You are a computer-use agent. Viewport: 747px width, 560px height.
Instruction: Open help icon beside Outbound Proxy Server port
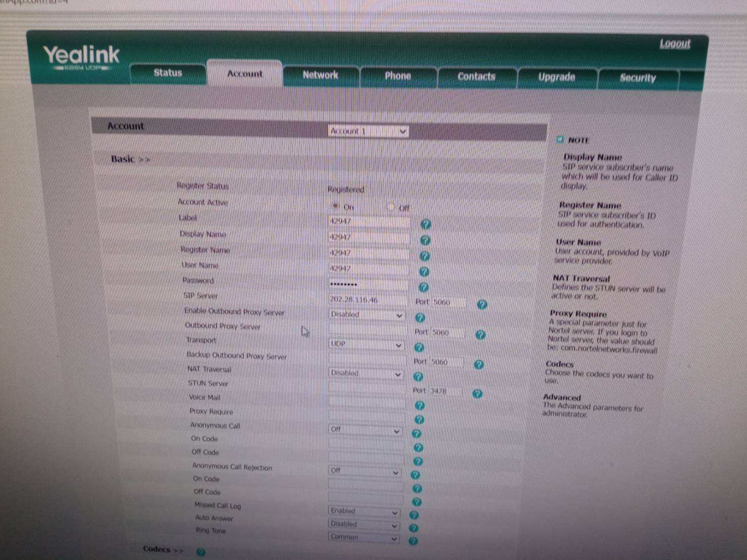tap(480, 335)
